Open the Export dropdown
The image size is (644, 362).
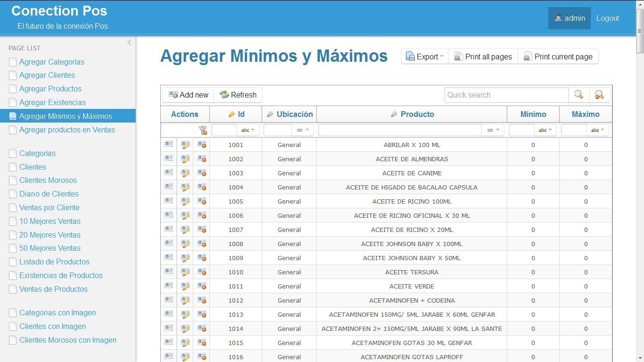coord(424,57)
